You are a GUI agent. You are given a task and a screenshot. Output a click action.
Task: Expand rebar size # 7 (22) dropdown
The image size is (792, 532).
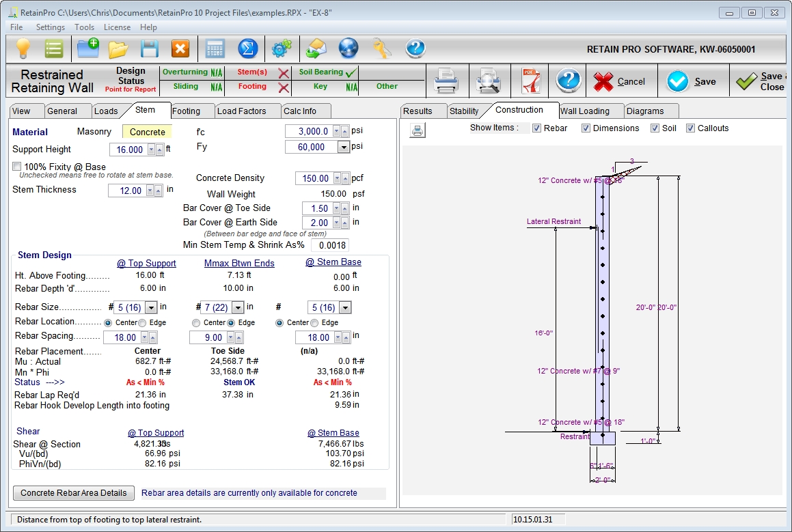click(237, 307)
